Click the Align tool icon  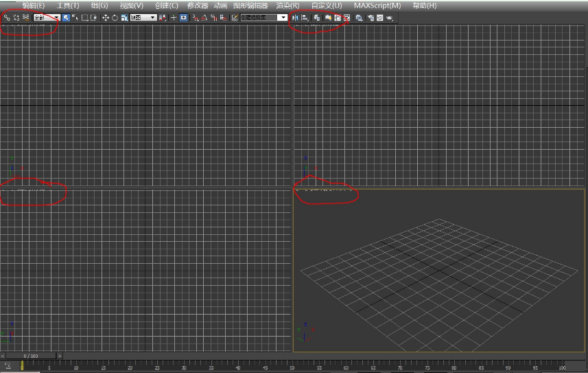[x=305, y=18]
